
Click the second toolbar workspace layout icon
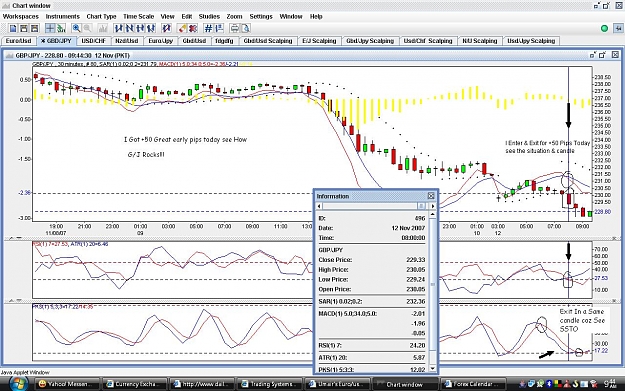[24, 28]
